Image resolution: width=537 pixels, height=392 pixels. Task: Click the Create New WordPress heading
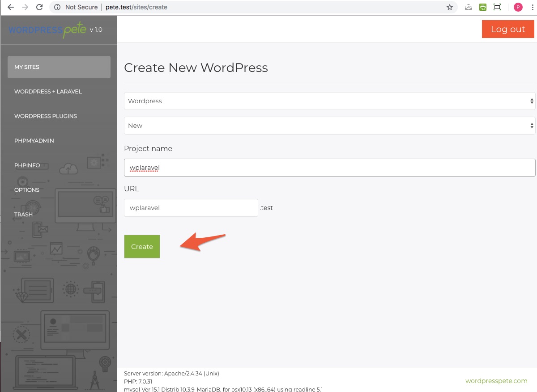196,67
